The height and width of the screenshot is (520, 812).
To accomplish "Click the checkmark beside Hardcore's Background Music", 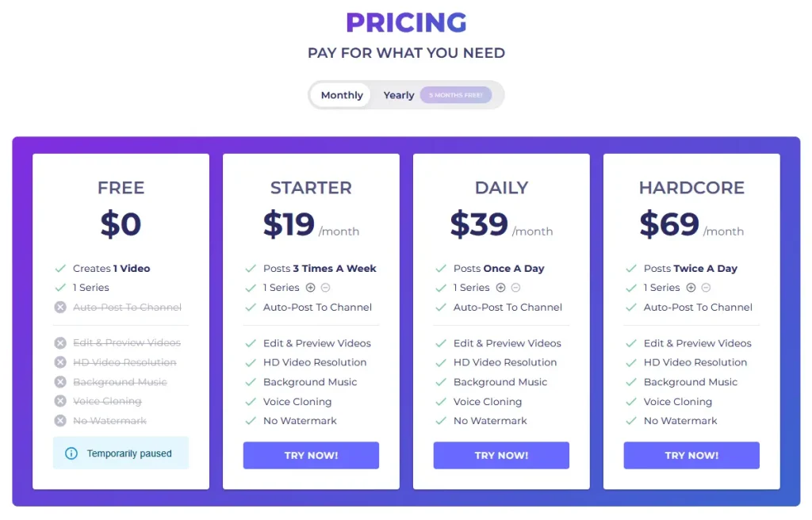I will pos(632,382).
